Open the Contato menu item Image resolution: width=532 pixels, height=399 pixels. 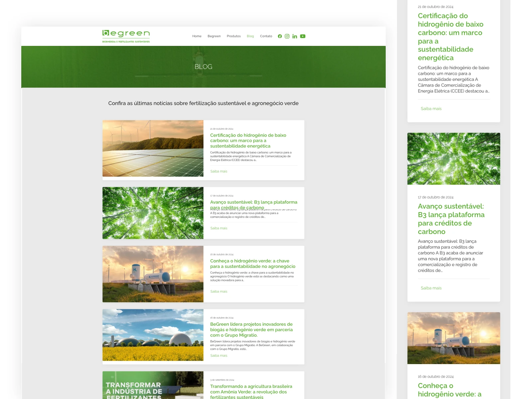(x=266, y=36)
